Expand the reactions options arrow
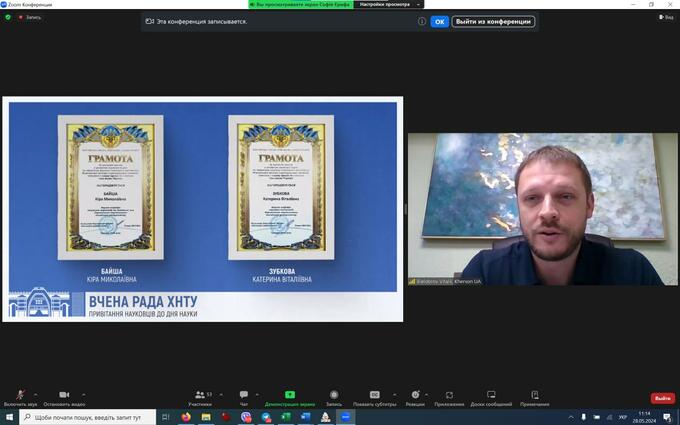This screenshot has width=680, height=425. (x=426, y=395)
